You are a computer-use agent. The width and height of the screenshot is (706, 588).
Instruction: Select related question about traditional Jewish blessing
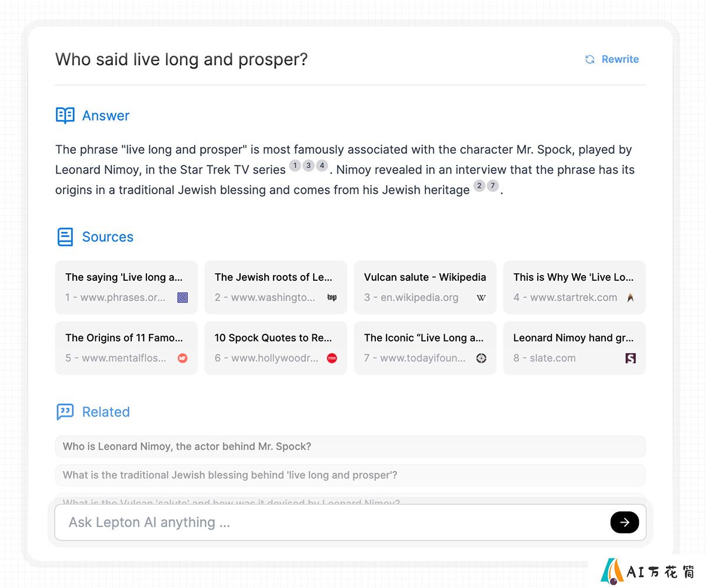pyautogui.click(x=350, y=475)
